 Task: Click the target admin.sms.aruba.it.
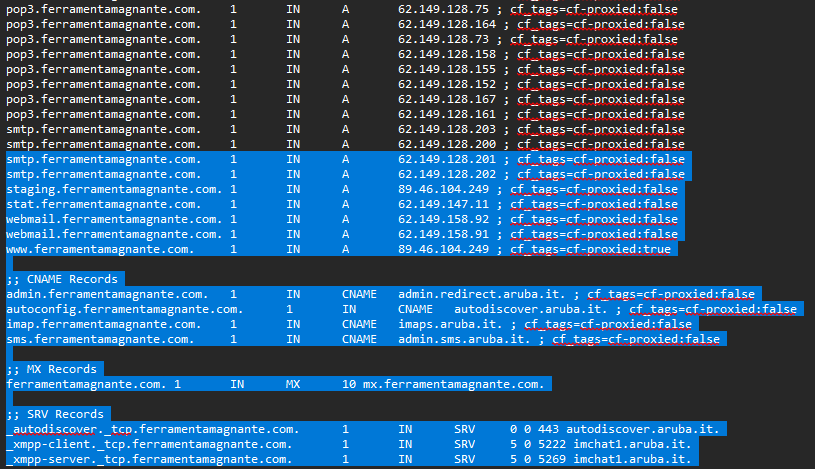(465, 340)
